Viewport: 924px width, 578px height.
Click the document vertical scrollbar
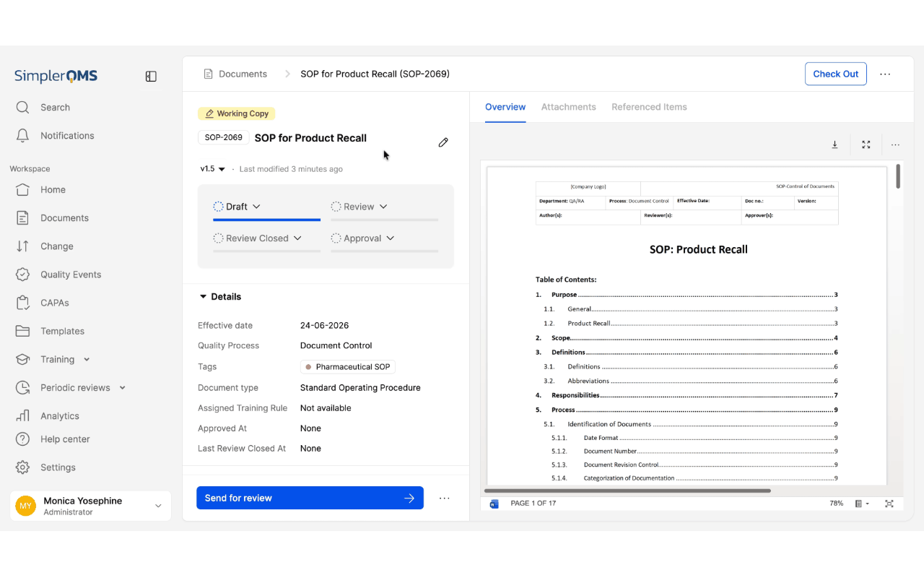click(x=898, y=176)
